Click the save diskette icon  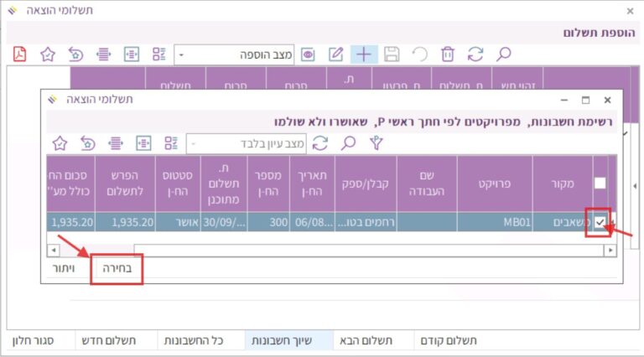392,54
